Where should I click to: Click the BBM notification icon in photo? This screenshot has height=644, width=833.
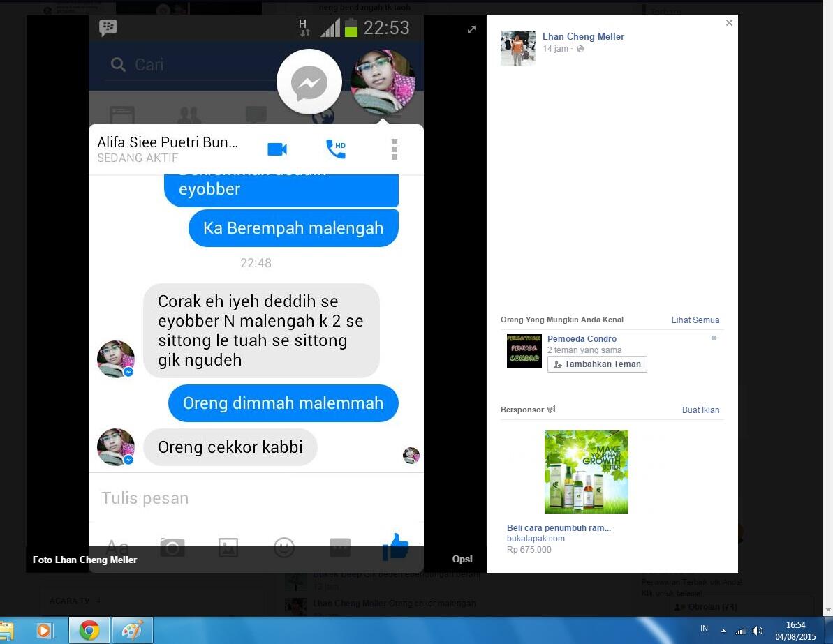(x=108, y=28)
